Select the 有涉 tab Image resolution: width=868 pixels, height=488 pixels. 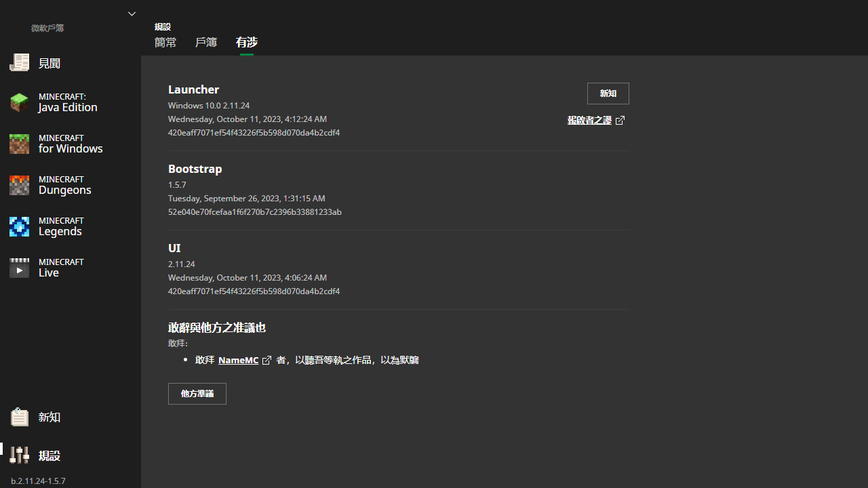pos(247,42)
